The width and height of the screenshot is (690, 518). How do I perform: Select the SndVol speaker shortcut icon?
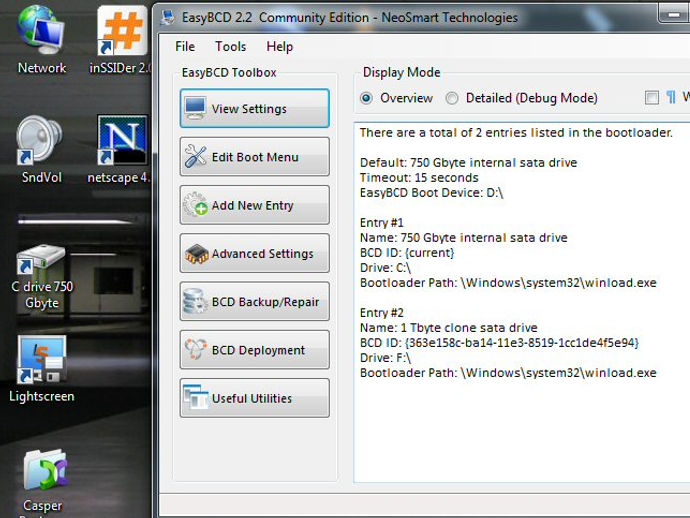click(x=40, y=140)
